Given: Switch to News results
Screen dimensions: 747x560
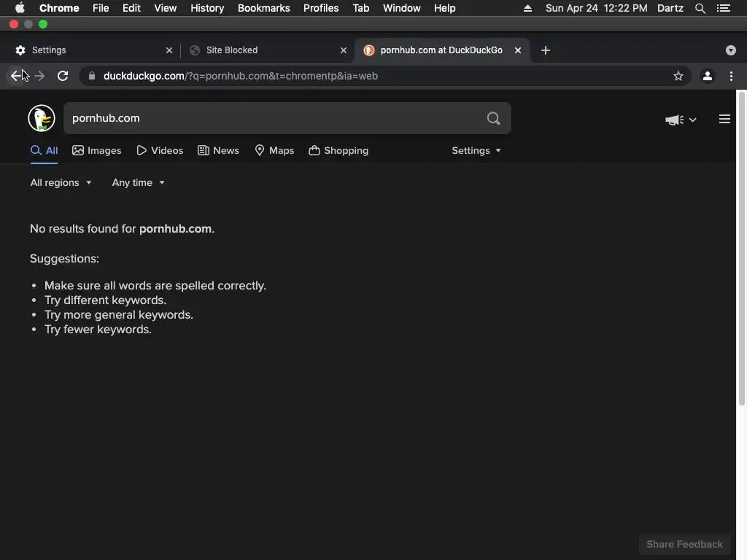Looking at the screenshot, I should tap(218, 150).
